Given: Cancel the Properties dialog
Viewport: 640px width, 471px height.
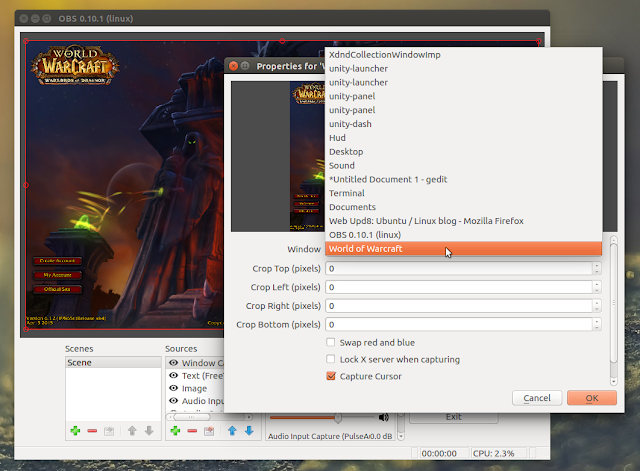Looking at the screenshot, I should pyautogui.click(x=537, y=398).
